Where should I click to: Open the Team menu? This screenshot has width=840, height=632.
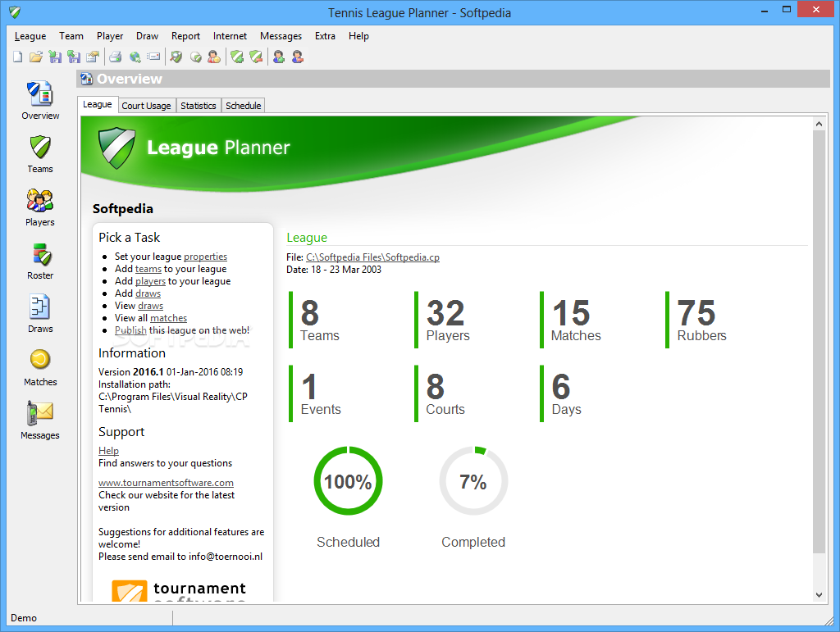pos(71,36)
